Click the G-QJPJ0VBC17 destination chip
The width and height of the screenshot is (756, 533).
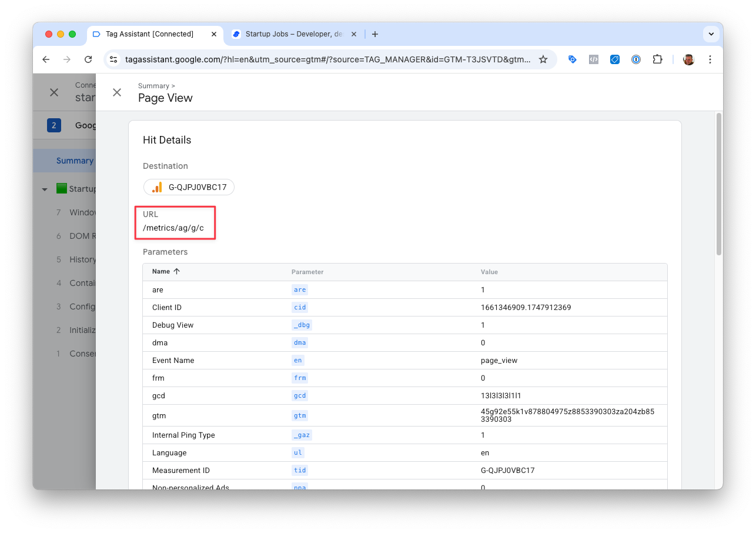click(x=189, y=188)
